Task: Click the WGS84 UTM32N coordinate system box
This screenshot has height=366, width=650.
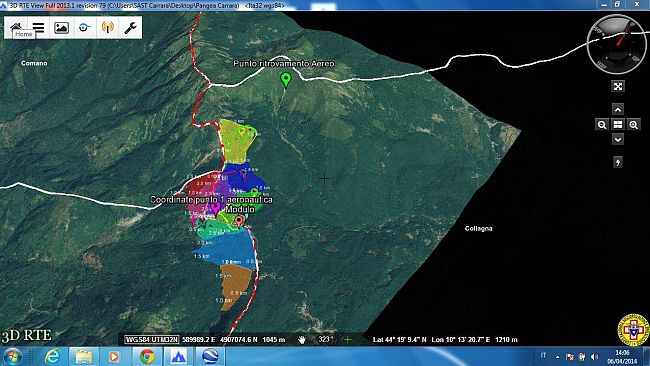Action: coord(152,339)
